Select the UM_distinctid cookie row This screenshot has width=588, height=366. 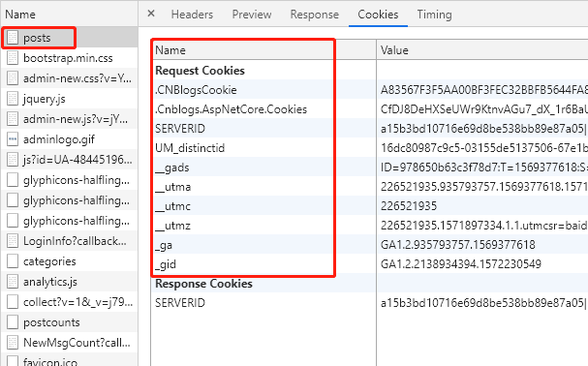369,148
